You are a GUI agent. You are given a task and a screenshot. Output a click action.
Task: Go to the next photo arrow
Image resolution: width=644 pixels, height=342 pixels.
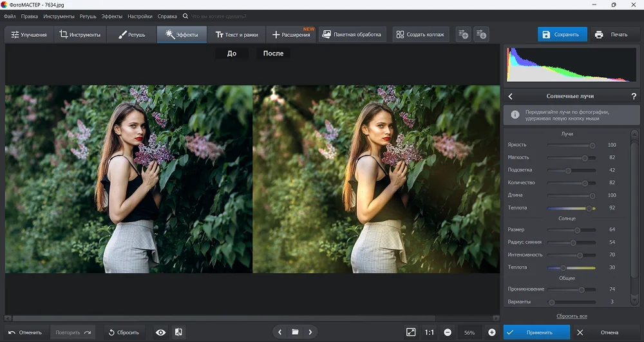coord(310,332)
